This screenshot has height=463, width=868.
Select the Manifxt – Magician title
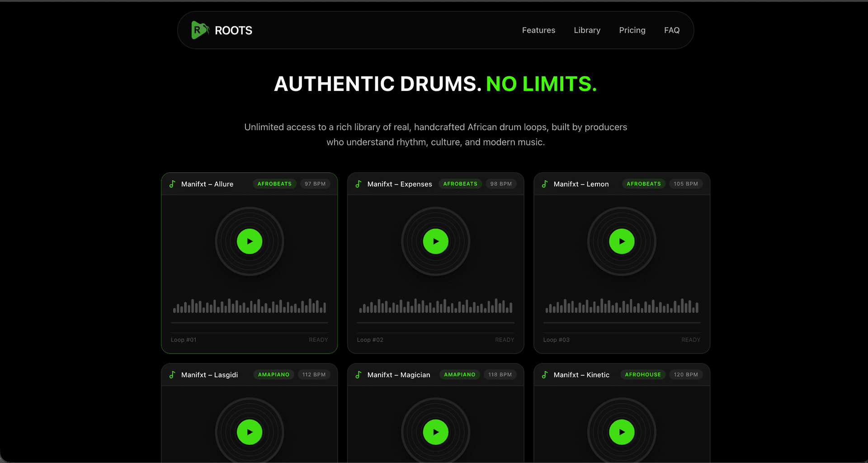pos(399,375)
